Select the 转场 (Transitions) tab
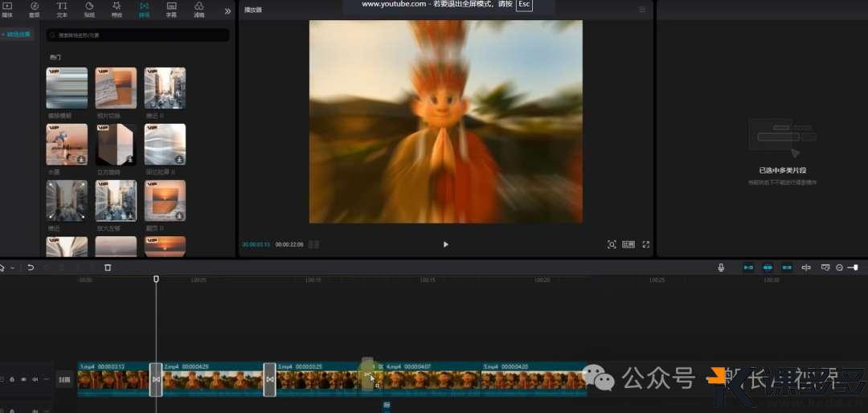Screen dimensions: 868x413 pos(144,10)
